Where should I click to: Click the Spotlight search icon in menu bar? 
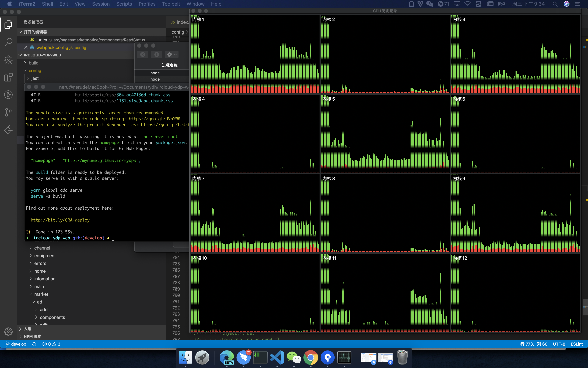[555, 4]
